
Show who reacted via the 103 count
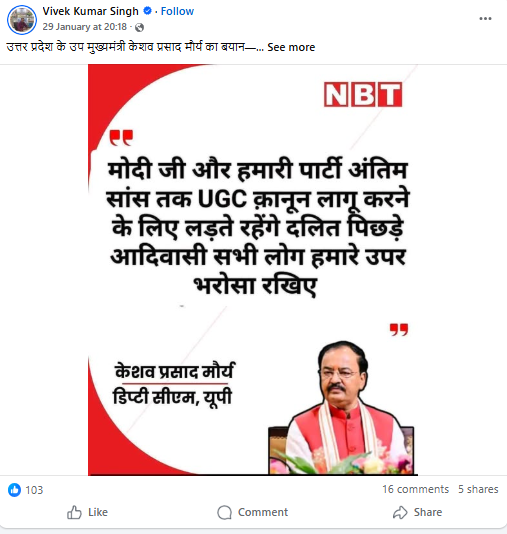click(34, 490)
